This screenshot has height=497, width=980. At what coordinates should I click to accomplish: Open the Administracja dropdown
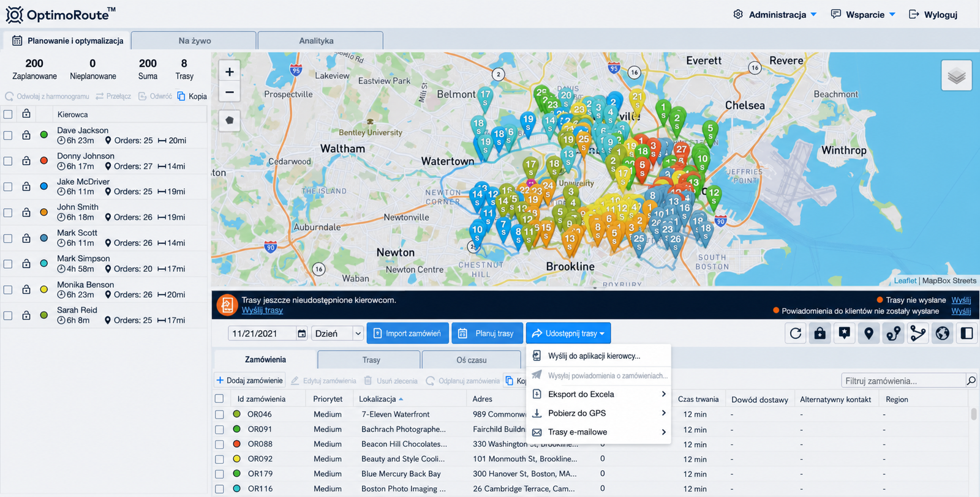pyautogui.click(x=775, y=14)
